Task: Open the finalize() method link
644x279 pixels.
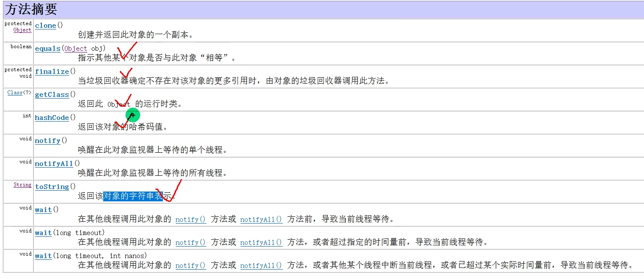Action: click(x=52, y=72)
